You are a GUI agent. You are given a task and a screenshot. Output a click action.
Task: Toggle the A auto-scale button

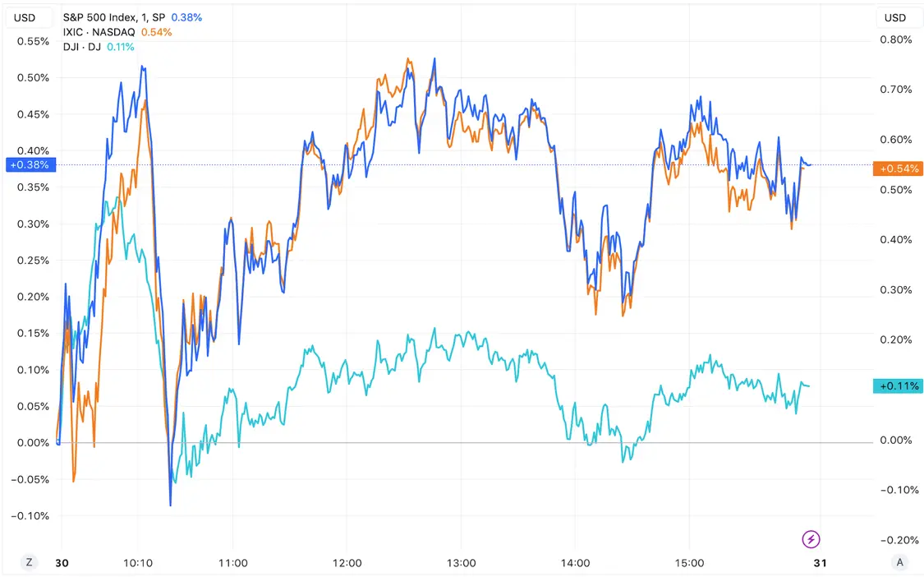pyautogui.click(x=900, y=562)
